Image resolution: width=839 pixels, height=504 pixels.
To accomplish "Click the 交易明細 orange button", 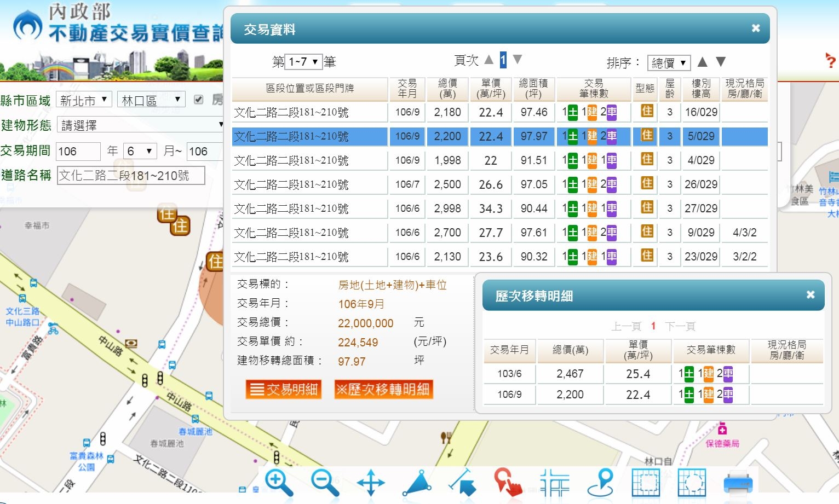I will [283, 390].
